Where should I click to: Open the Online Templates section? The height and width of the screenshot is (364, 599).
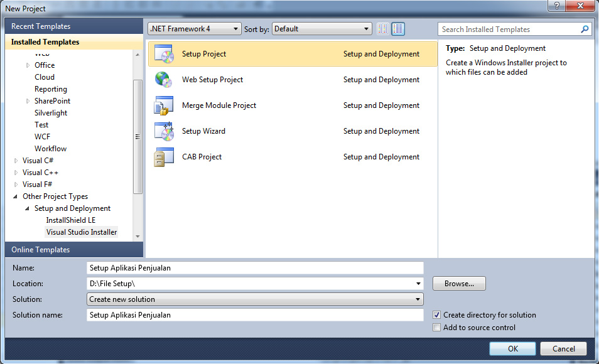click(74, 249)
